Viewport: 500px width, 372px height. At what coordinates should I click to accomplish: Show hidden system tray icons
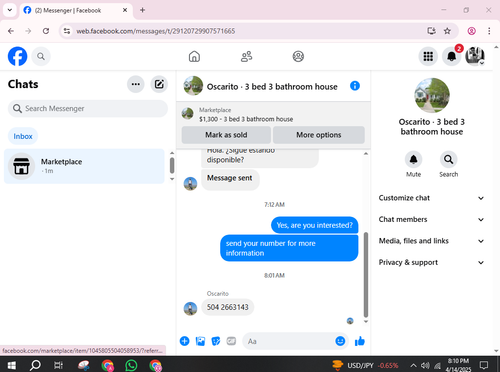[x=413, y=365]
